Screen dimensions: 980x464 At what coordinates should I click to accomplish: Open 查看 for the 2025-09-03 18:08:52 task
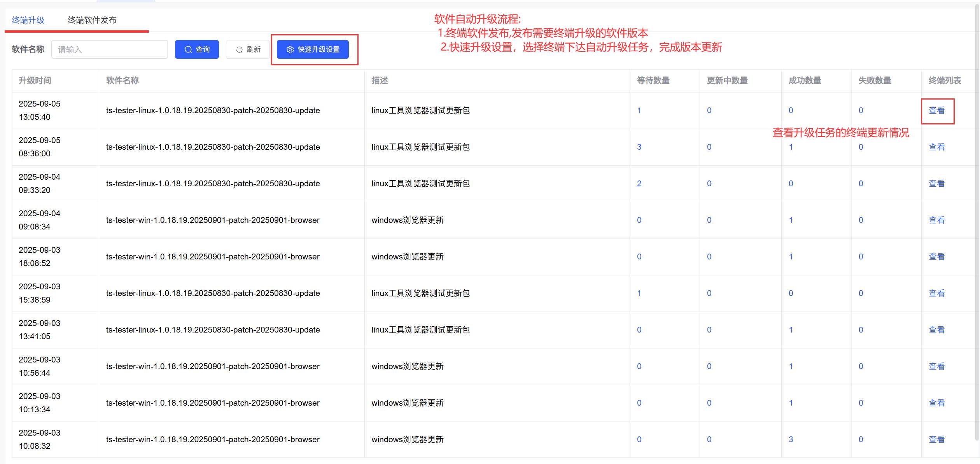coord(936,257)
